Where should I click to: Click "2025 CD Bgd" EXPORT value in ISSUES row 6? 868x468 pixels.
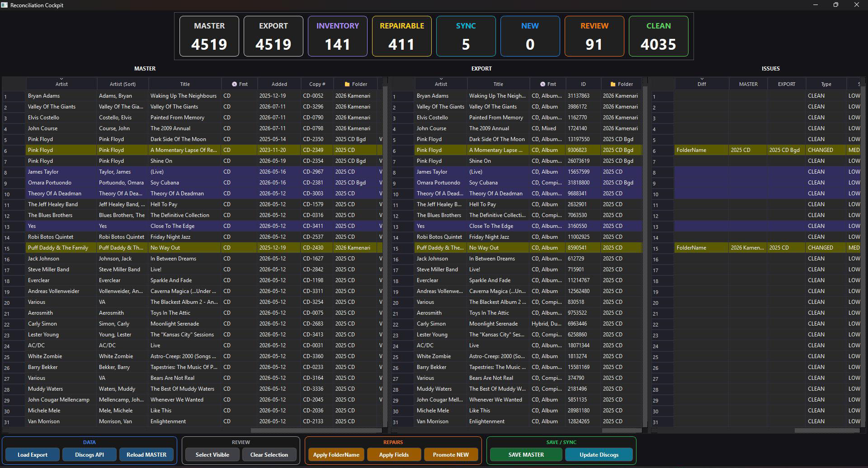786,150
